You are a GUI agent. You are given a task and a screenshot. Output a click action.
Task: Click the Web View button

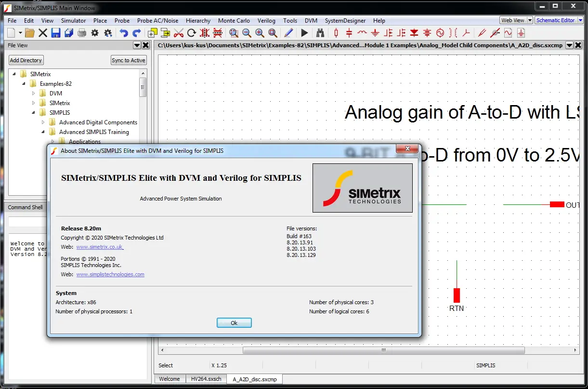click(x=513, y=20)
